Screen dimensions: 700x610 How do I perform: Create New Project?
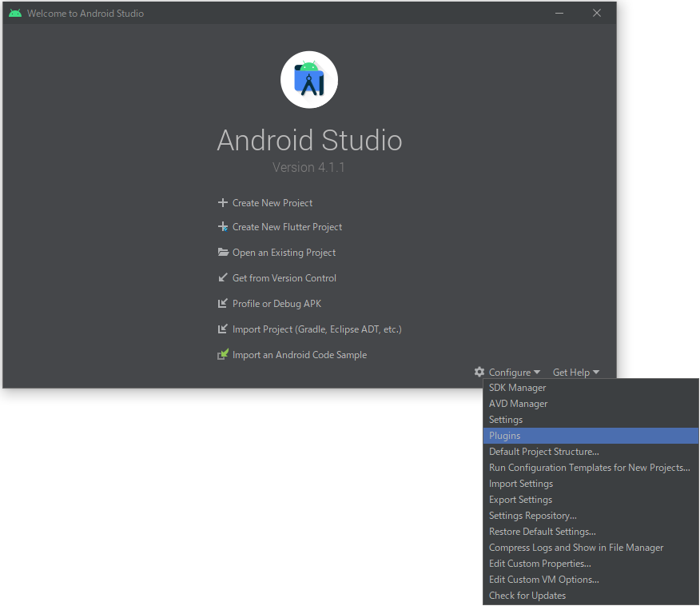pyautogui.click(x=272, y=203)
